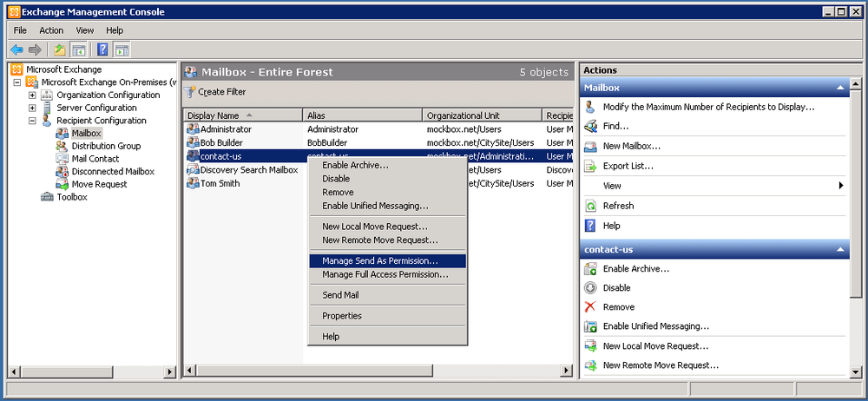Choose Enable Unified Messaging in context menu
868x401 pixels.
coord(387,206)
